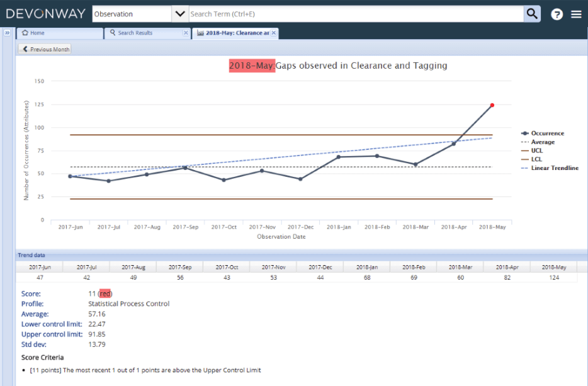Screen dimensions: 588x386
Task: Click the 2018-Mar data point on chart
Action: (416, 164)
